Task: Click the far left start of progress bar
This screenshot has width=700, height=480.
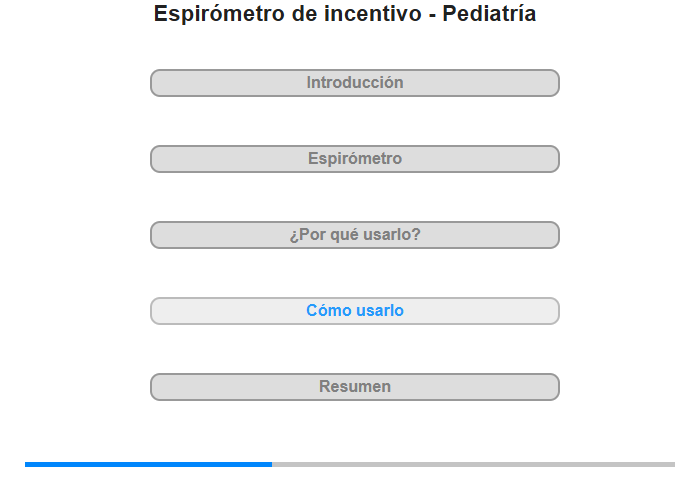Action: pyautogui.click(x=27, y=464)
